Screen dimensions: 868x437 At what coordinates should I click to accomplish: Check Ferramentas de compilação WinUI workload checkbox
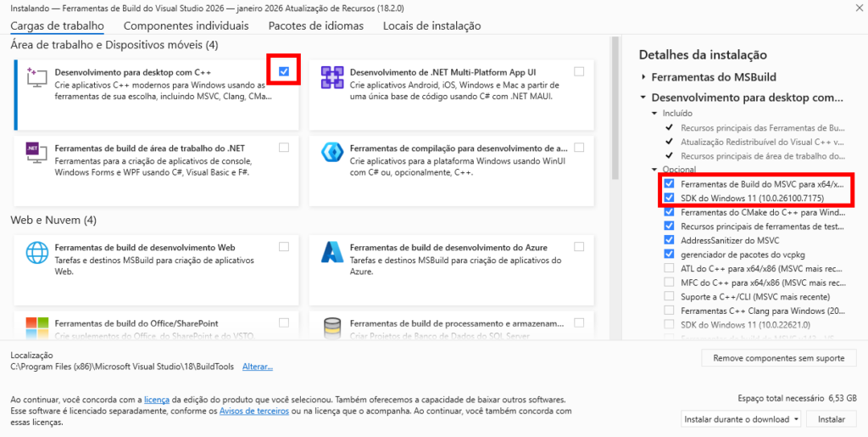pyautogui.click(x=579, y=148)
